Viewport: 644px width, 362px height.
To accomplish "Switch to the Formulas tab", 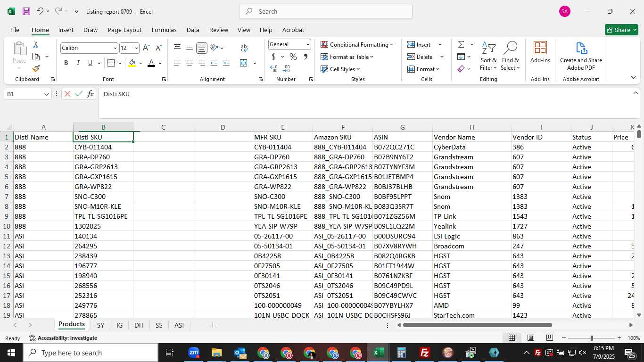I will pos(164,30).
